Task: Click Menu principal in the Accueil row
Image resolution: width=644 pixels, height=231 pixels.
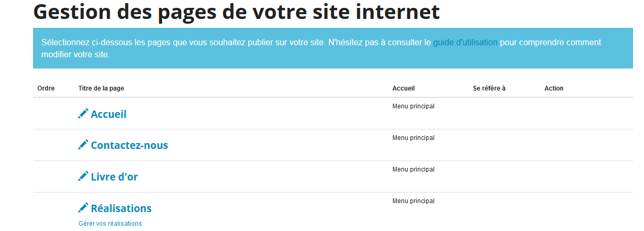Action: point(414,106)
